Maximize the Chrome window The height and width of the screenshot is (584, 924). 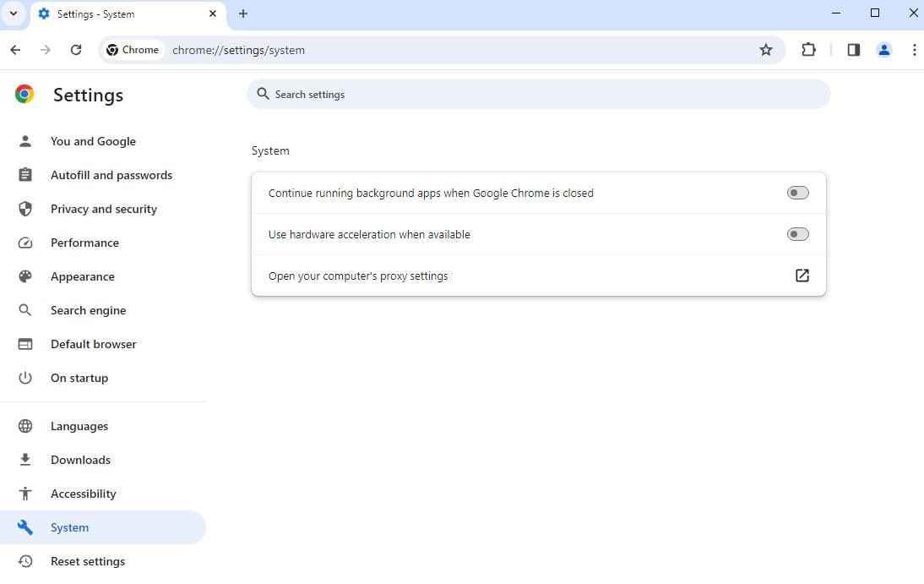tap(874, 13)
